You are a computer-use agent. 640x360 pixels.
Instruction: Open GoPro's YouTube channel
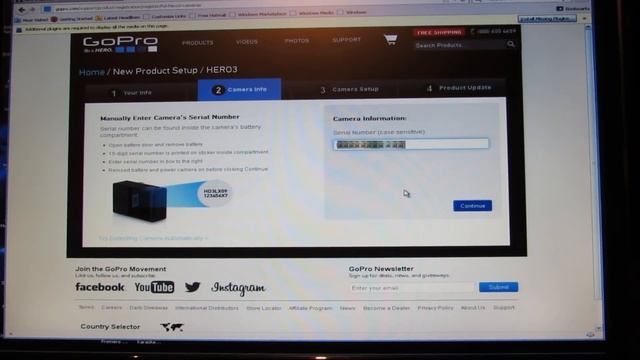154,287
